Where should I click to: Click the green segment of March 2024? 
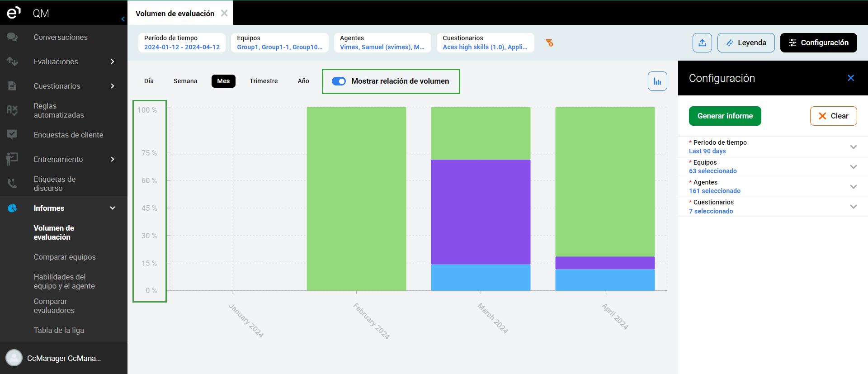click(481, 133)
